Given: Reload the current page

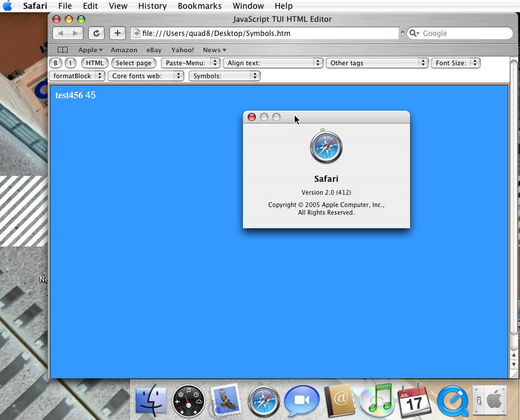Looking at the screenshot, I should click(x=96, y=33).
